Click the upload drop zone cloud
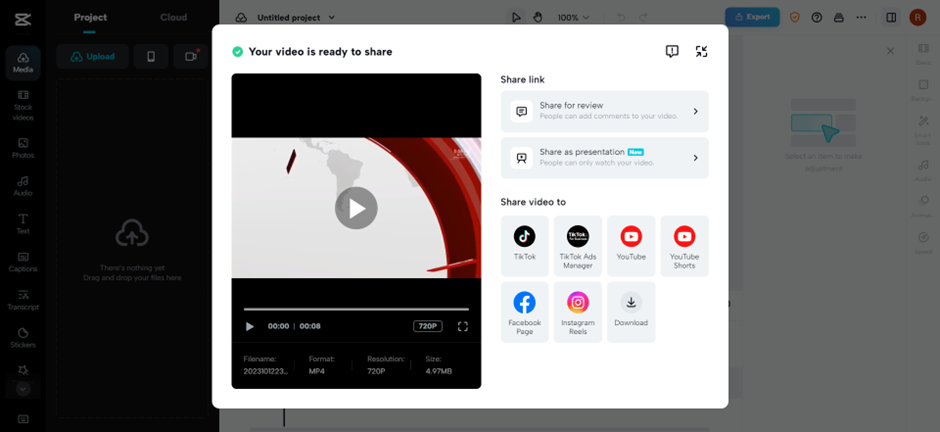 click(132, 233)
